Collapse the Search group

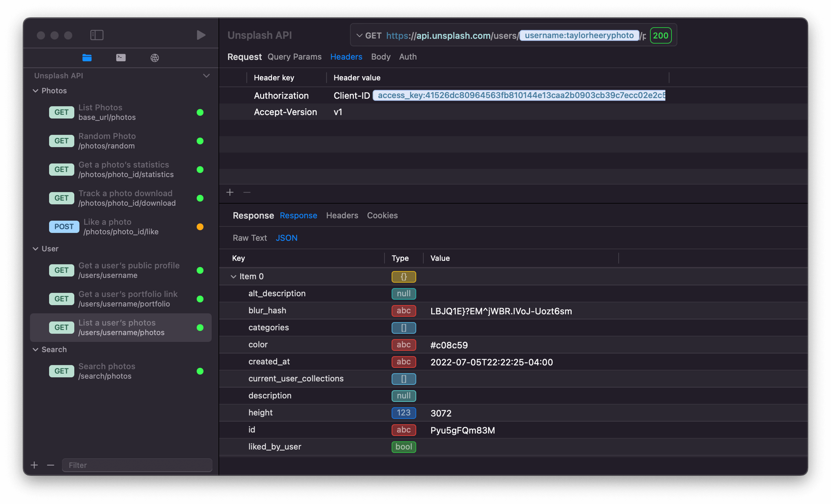click(36, 350)
